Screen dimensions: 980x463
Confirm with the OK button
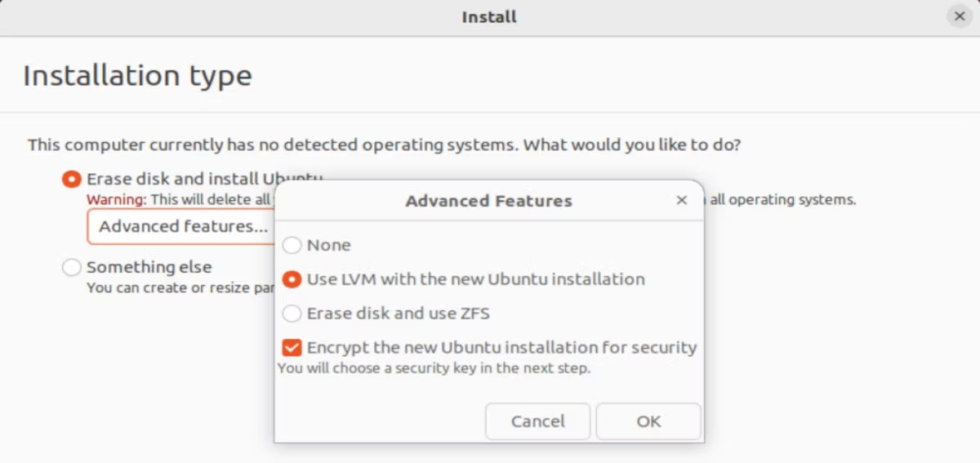coord(648,421)
